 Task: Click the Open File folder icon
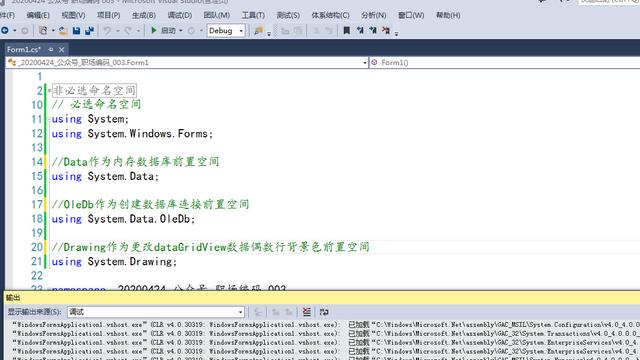click(x=63, y=31)
